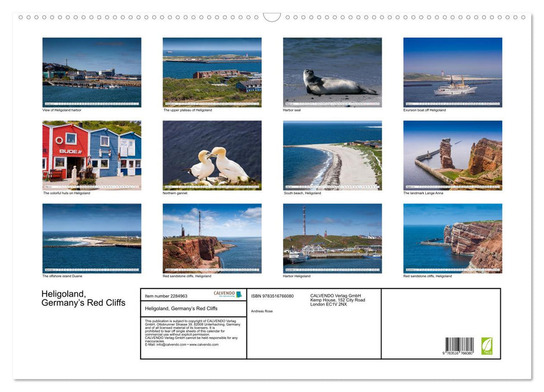Click the lighthouse and red cliffs photo in bottom row
544x392 pixels.
(x=212, y=239)
